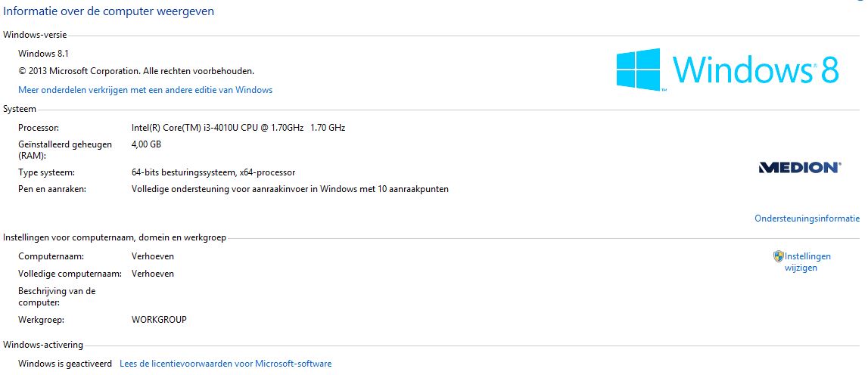The width and height of the screenshot is (868, 375).
Task: Click the WORKGROUP value
Action: [159, 320]
